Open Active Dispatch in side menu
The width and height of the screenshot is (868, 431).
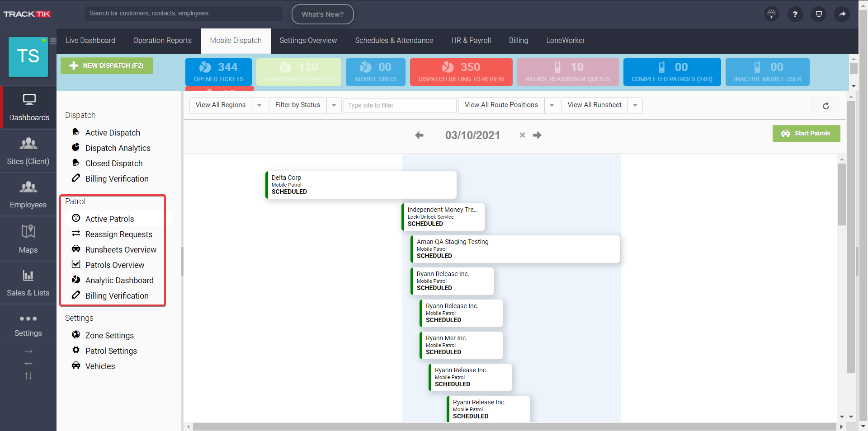tap(113, 133)
